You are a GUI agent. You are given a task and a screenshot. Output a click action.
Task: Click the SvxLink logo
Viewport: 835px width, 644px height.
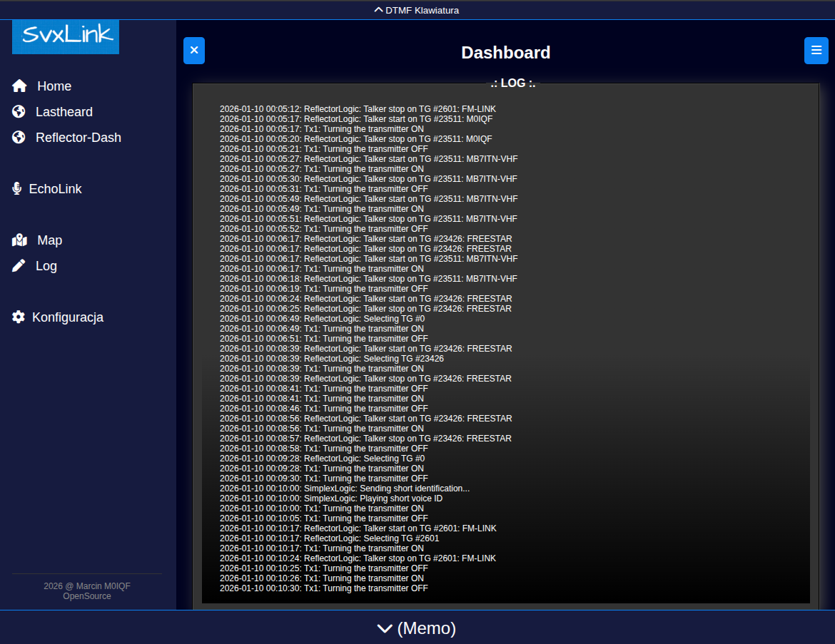pyautogui.click(x=66, y=36)
